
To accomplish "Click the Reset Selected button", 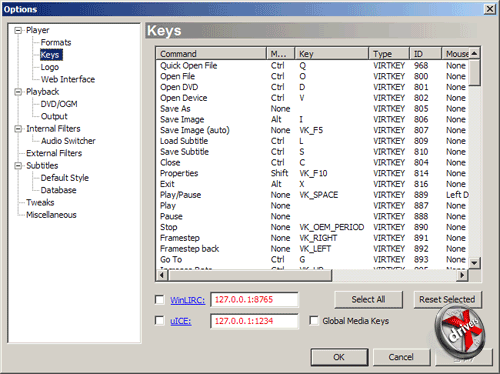I will [447, 300].
